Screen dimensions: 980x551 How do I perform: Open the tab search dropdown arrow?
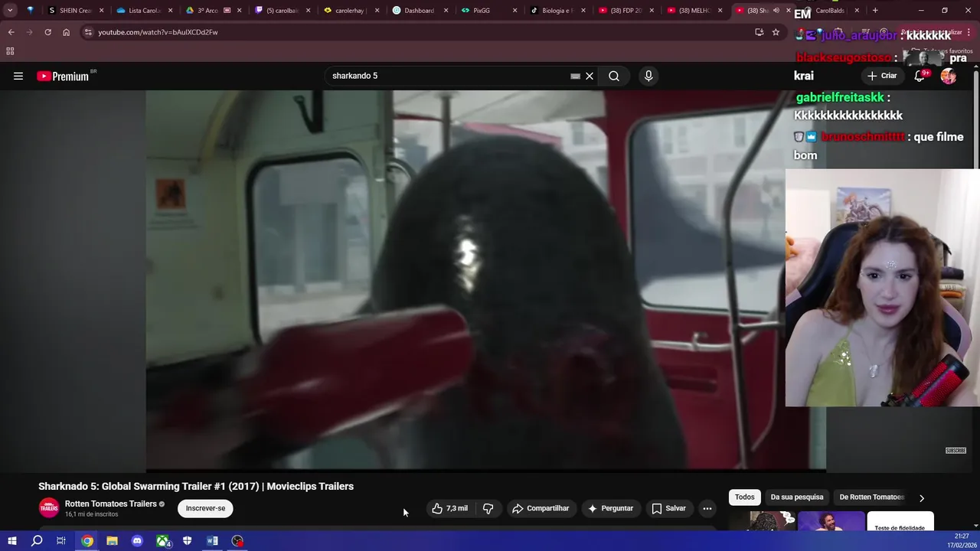pos(9,11)
